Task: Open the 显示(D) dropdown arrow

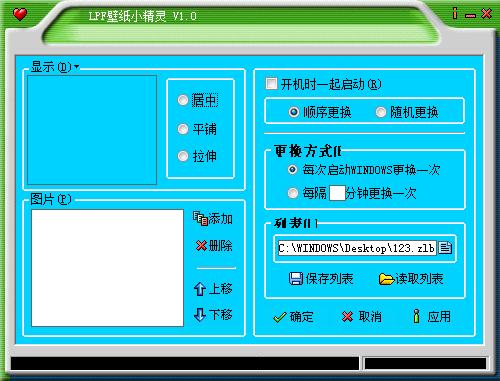Action: (77, 67)
